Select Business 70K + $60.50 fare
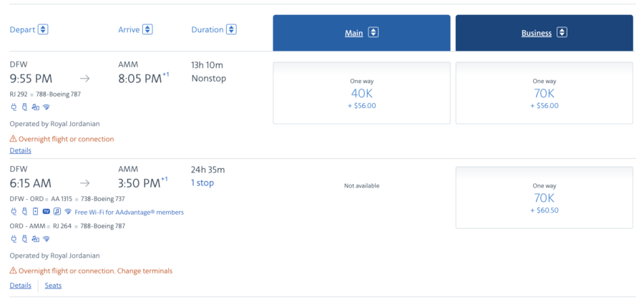The width and height of the screenshot is (644, 302). point(545,198)
